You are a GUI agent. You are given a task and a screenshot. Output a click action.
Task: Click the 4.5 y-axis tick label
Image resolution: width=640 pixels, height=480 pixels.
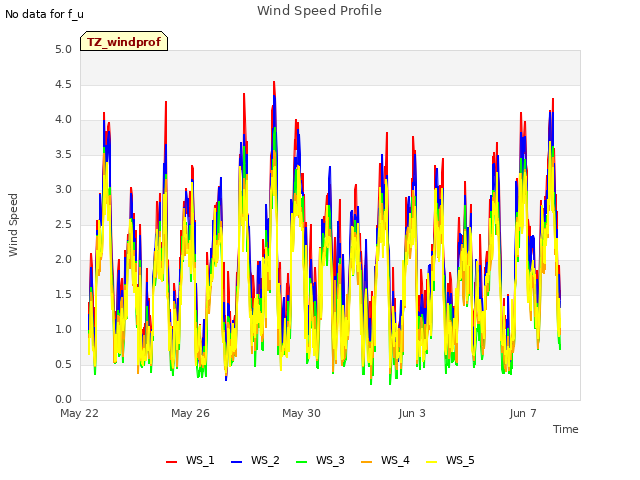(x=63, y=84)
